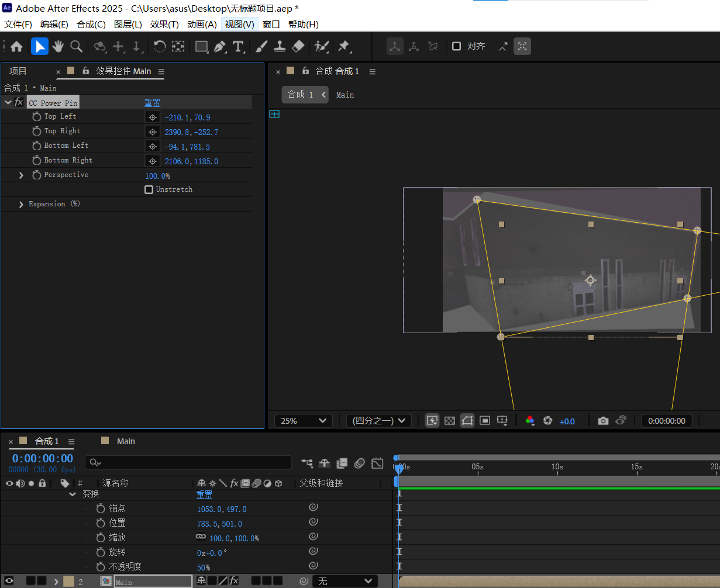
Task: Go to the Home screen
Action: coord(16,47)
